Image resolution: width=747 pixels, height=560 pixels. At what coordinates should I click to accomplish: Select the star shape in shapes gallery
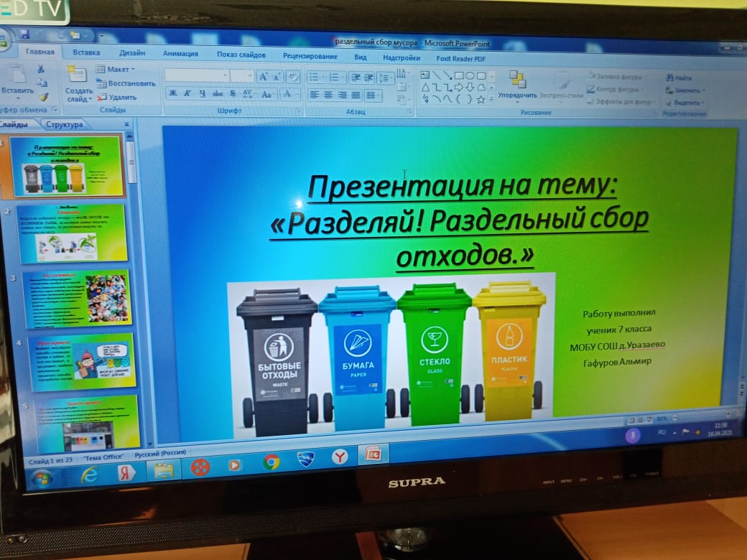pos(481,99)
